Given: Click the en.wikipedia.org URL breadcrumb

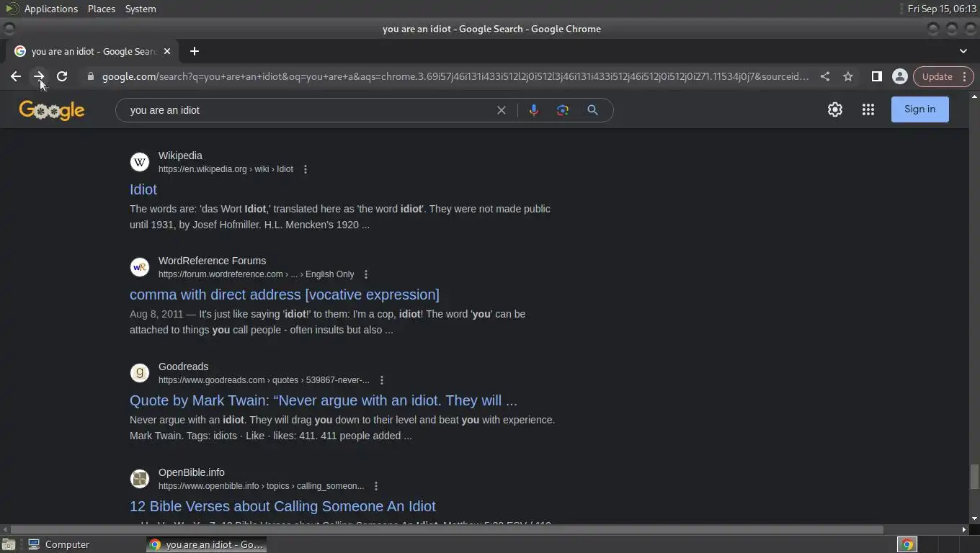Looking at the screenshot, I should 226,169.
